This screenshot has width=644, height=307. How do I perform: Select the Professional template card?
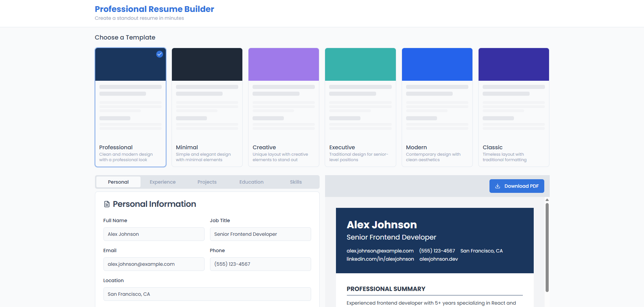(131, 107)
